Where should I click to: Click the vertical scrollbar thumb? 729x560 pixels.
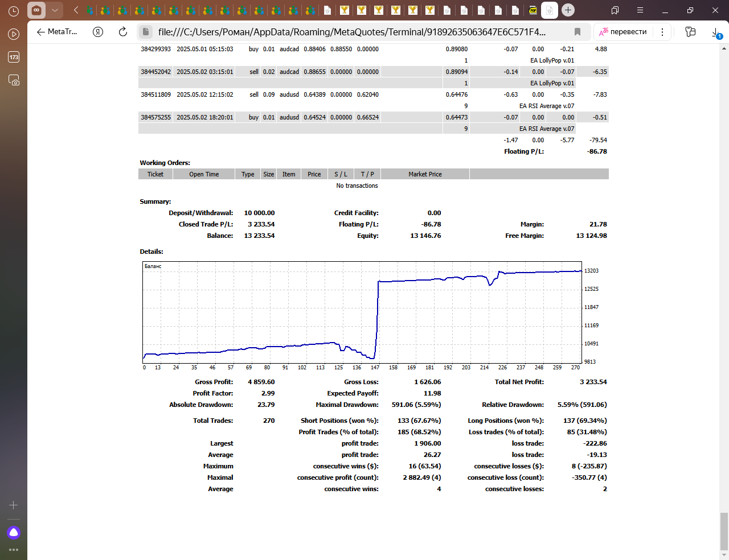(x=724, y=532)
